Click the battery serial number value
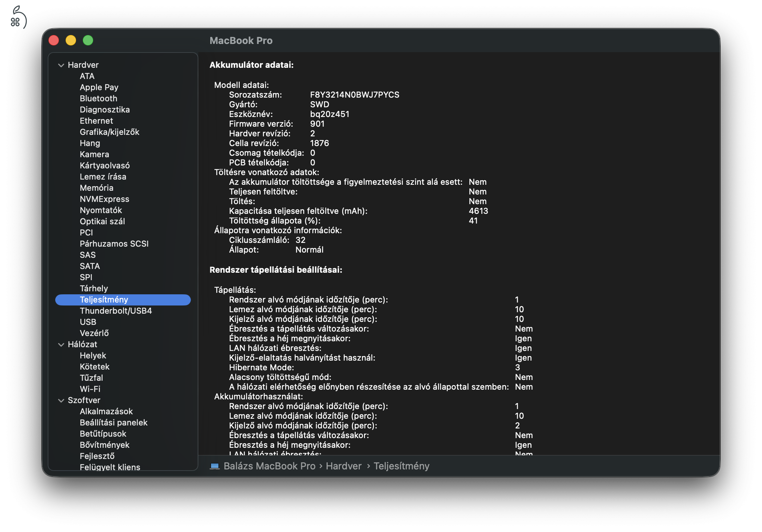 coord(354,95)
